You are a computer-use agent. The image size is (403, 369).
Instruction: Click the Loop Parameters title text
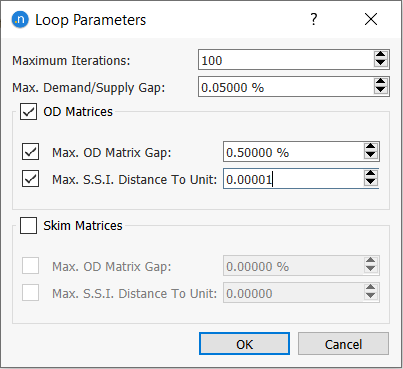91,20
